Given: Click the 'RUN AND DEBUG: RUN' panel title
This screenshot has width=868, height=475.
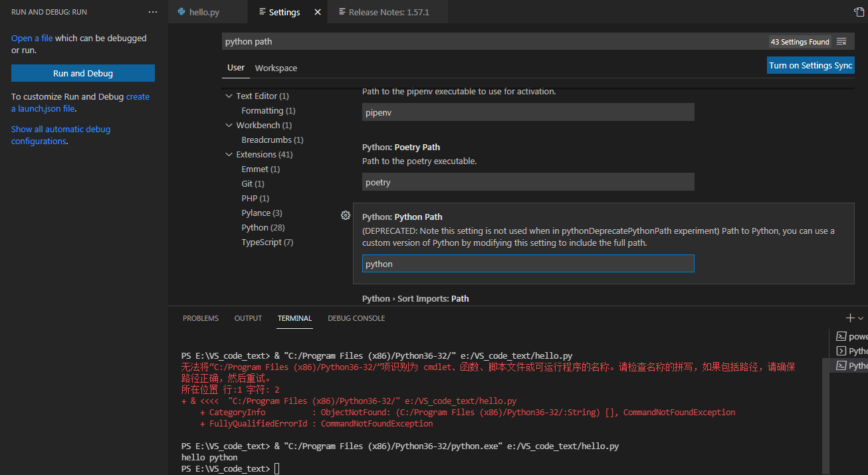Looking at the screenshot, I should point(49,12).
